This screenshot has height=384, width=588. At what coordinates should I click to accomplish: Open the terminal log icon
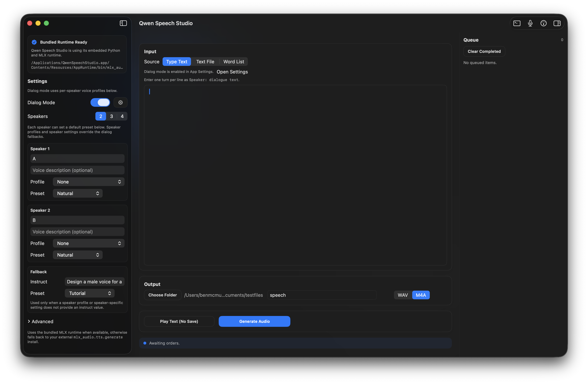coord(517,23)
